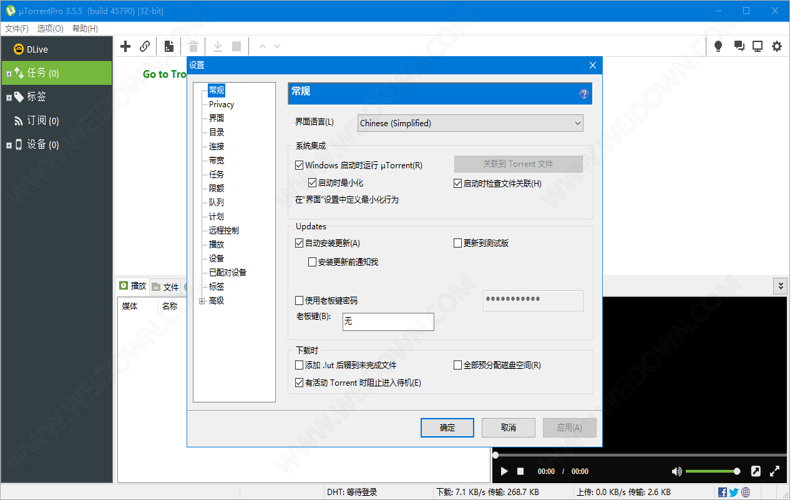Click the Twitter icon in status bar

734,492
